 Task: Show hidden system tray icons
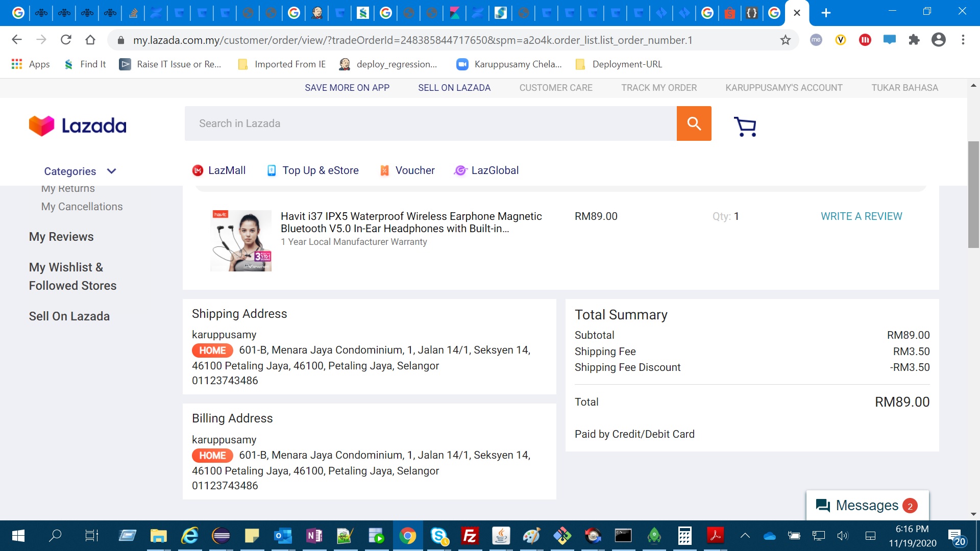745,536
